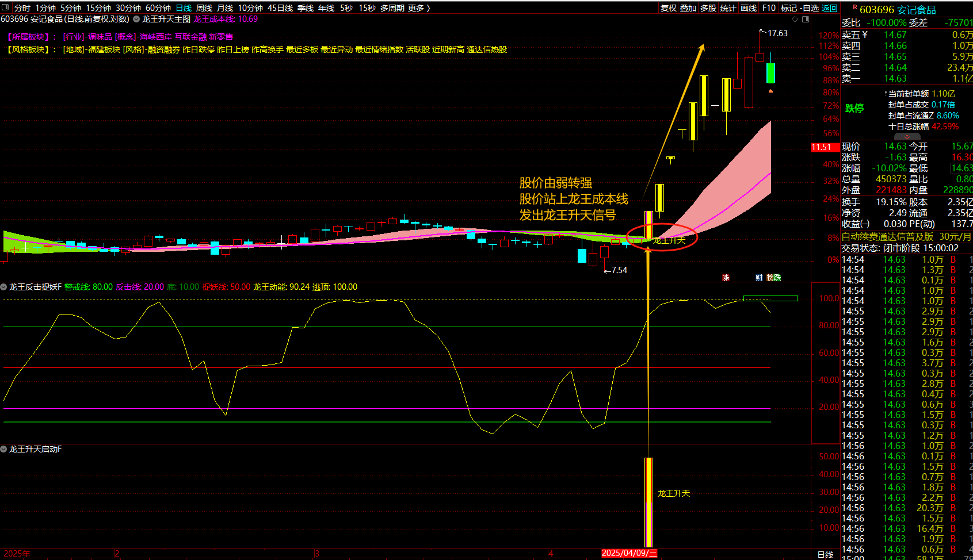Select the 30分钟 period
This screenshot has width=973, height=560.
pos(128,8)
